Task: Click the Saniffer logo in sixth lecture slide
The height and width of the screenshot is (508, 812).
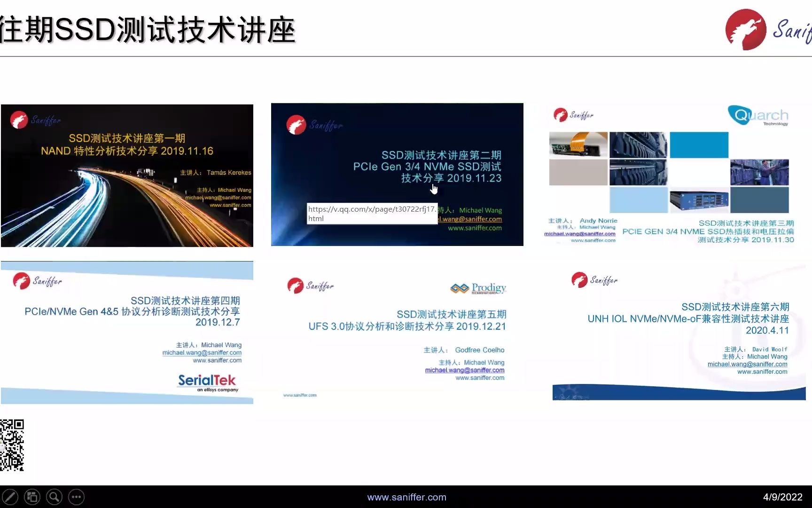Action: point(594,280)
